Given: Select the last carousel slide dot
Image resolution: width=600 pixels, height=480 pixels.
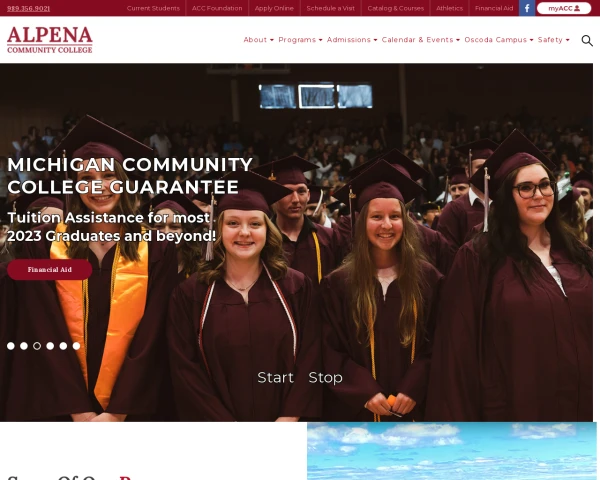Looking at the screenshot, I should [77, 346].
